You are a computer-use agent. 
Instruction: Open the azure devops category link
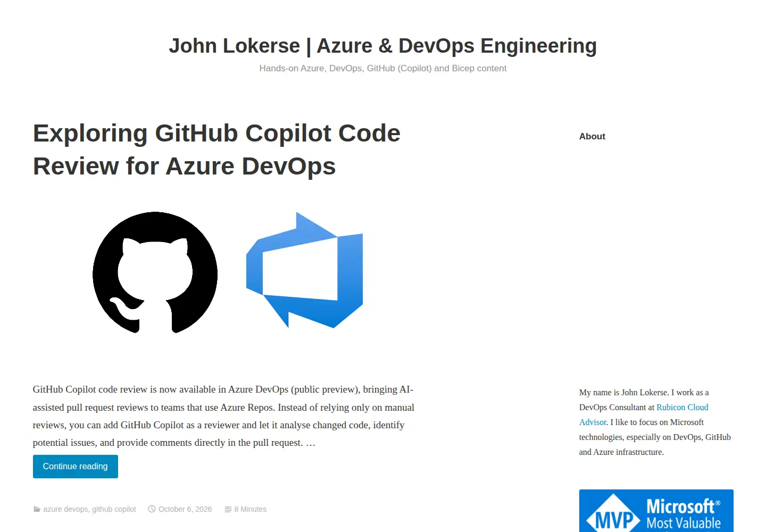(x=65, y=509)
